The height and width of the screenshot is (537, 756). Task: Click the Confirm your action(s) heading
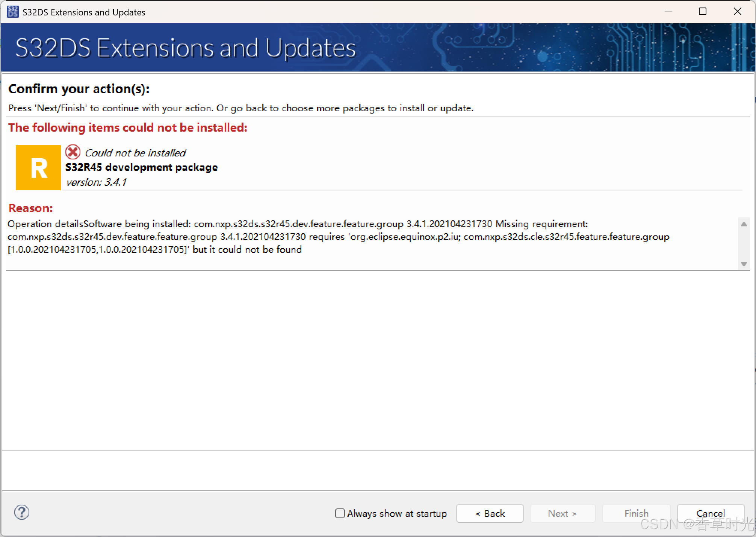click(x=79, y=89)
